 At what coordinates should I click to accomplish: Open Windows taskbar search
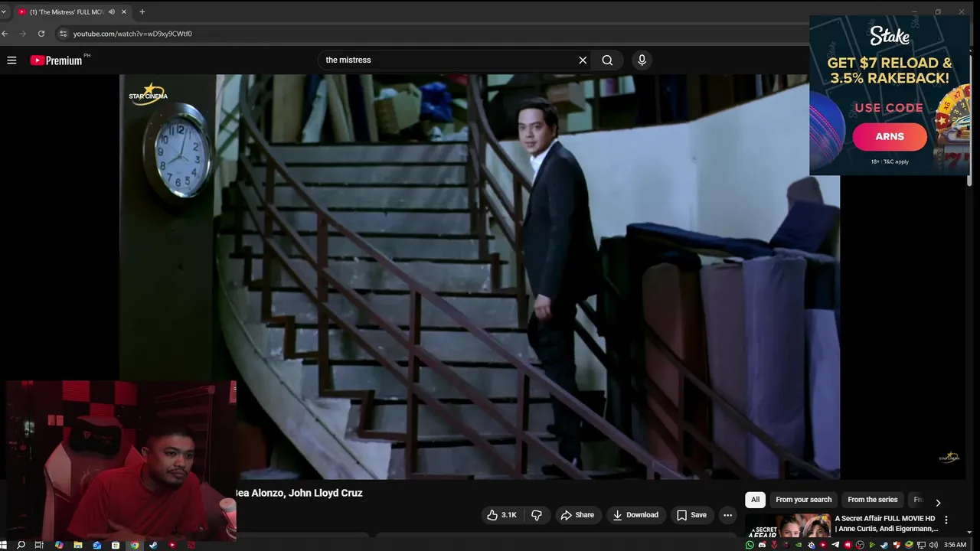click(21, 545)
